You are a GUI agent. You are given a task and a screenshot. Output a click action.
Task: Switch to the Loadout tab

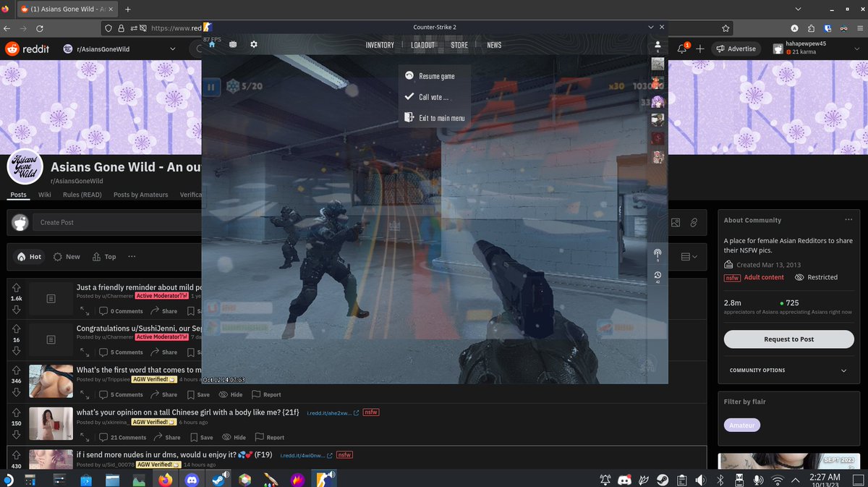(423, 45)
